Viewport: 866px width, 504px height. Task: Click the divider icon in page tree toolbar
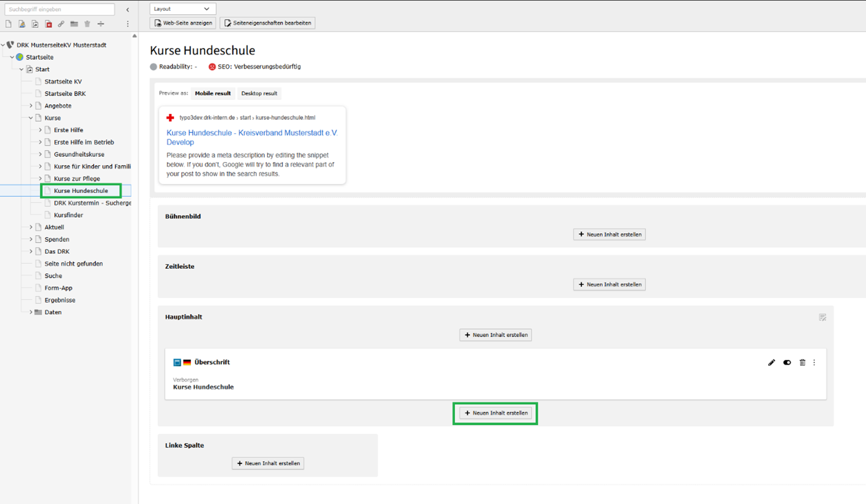[101, 24]
